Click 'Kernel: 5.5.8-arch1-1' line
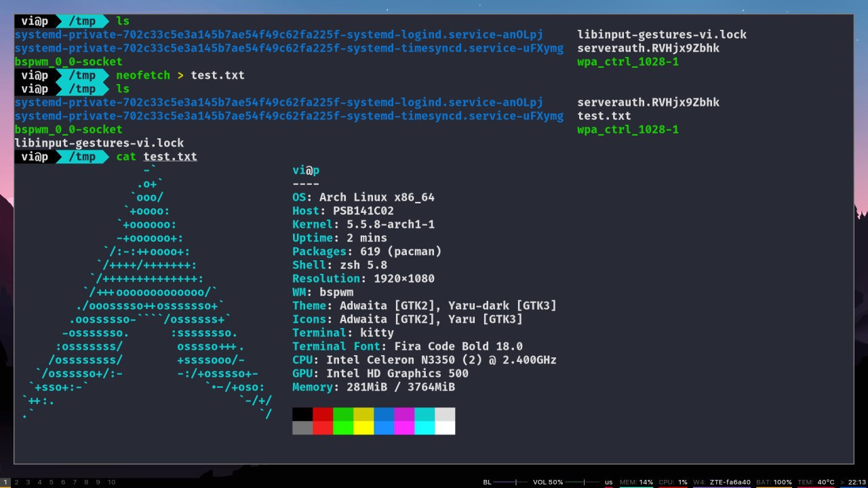This screenshot has height=488, width=868. (363, 224)
